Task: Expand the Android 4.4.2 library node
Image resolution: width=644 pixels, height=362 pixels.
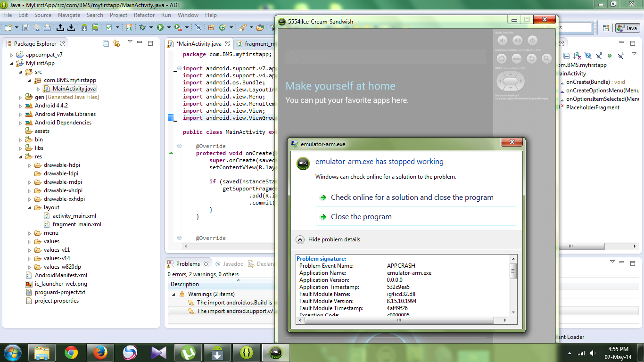Action: pos(21,106)
